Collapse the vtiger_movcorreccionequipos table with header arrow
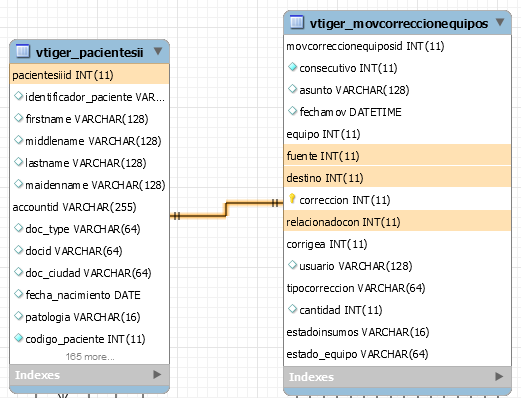 point(500,22)
